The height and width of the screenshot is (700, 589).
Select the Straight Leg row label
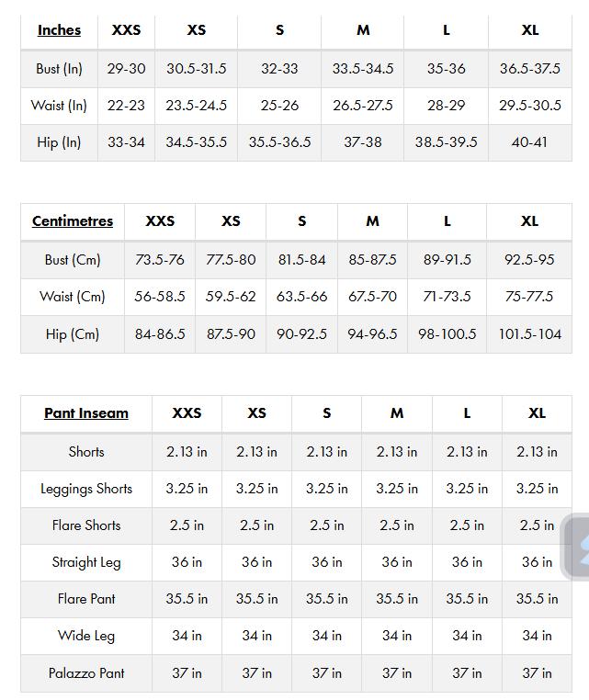coord(86,562)
